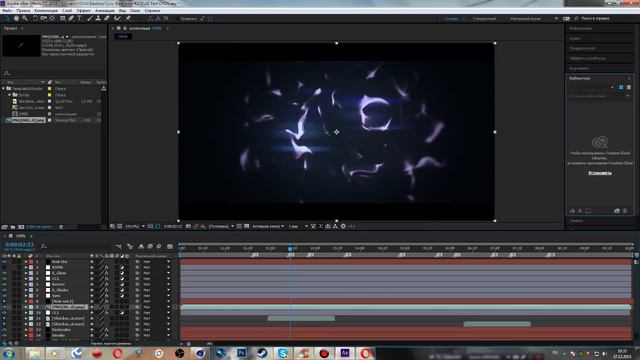
Task: Toggle the transparency grid in viewer
Action: [247, 226]
